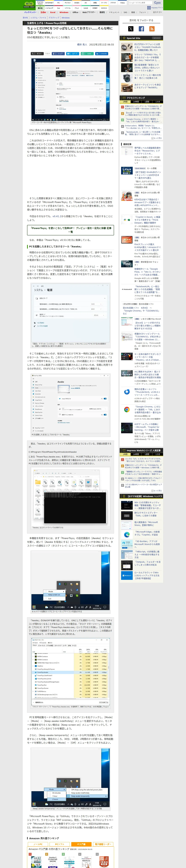The height and width of the screenshot is (868, 186).
Task: Open the v0.41.2 version link
Action: (x=57, y=216)
